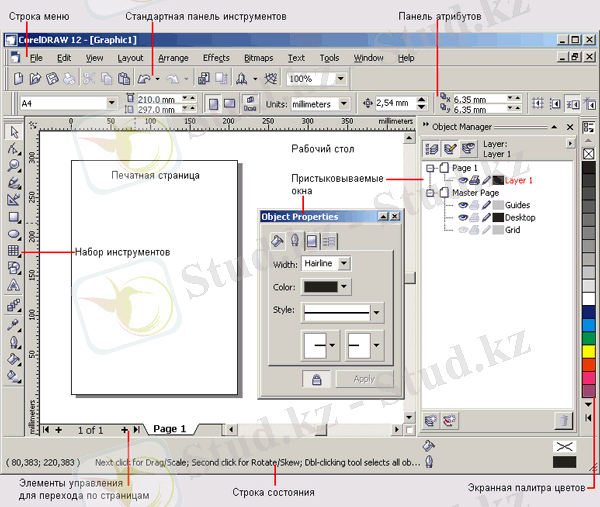The image size is (600, 507).
Task: Click the Apply button in Object Properties
Action: click(x=364, y=379)
